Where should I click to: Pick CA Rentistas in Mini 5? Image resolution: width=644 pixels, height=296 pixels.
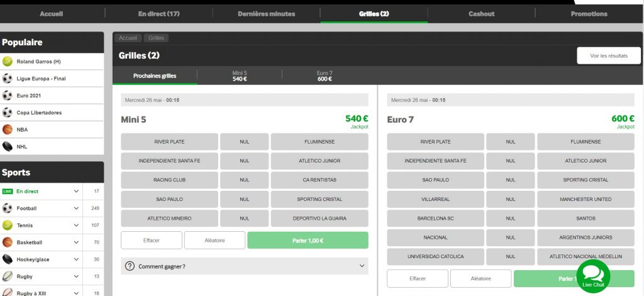click(x=319, y=180)
